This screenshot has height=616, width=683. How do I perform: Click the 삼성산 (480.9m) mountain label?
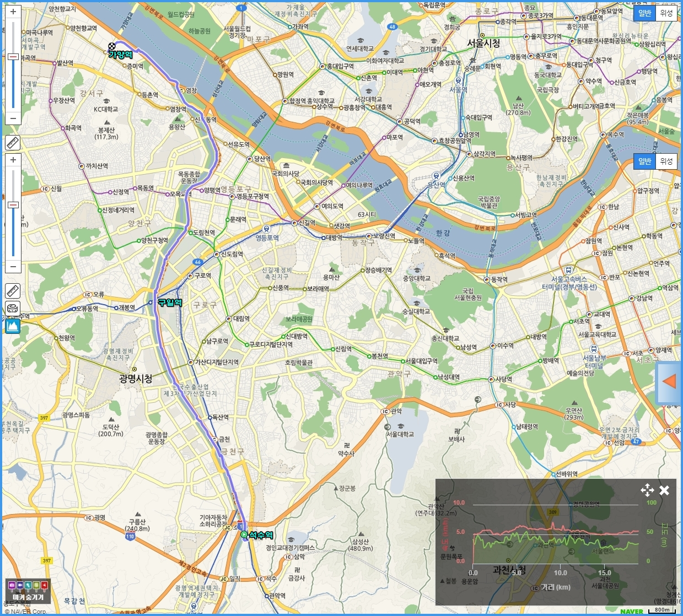click(x=361, y=545)
